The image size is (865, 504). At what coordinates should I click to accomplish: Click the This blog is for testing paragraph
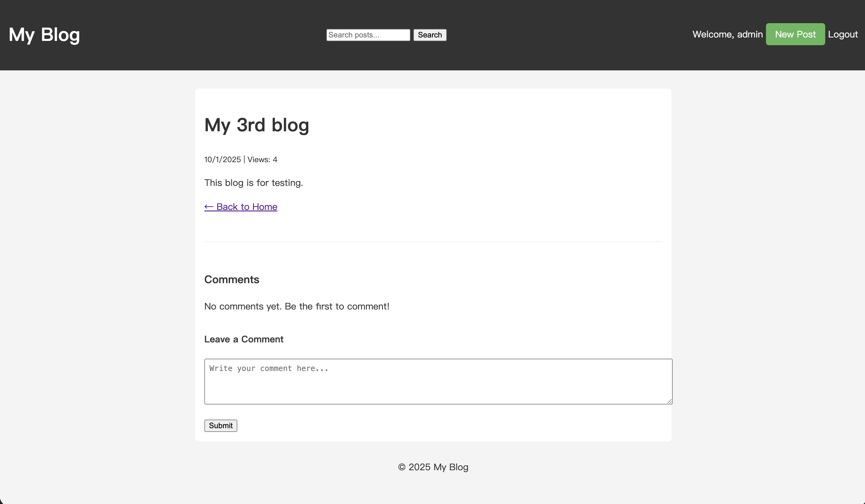tap(253, 183)
